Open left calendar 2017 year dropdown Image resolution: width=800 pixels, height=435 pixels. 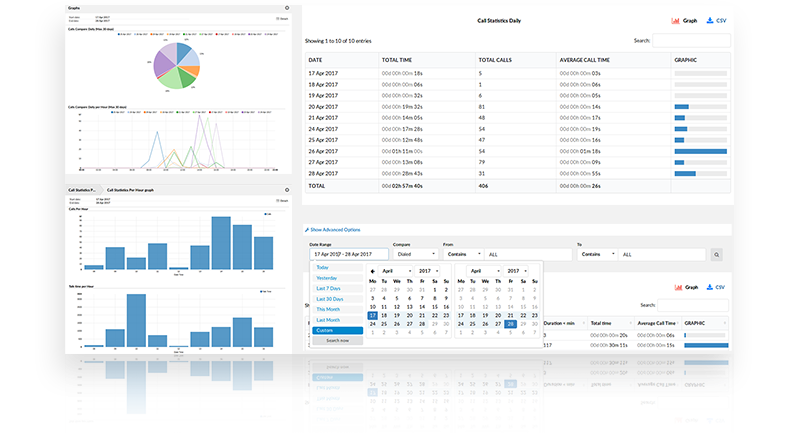(x=428, y=271)
